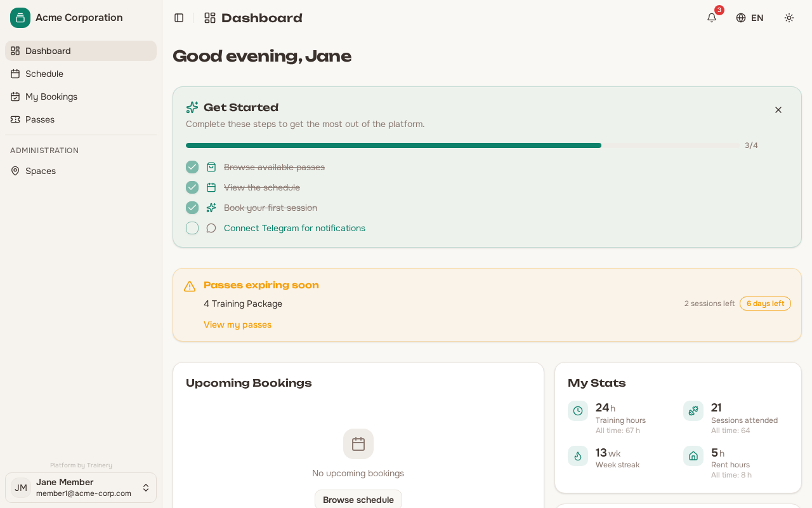This screenshot has height=508, width=812.
Task: Click the All time: 8 h text
Action: (x=731, y=475)
